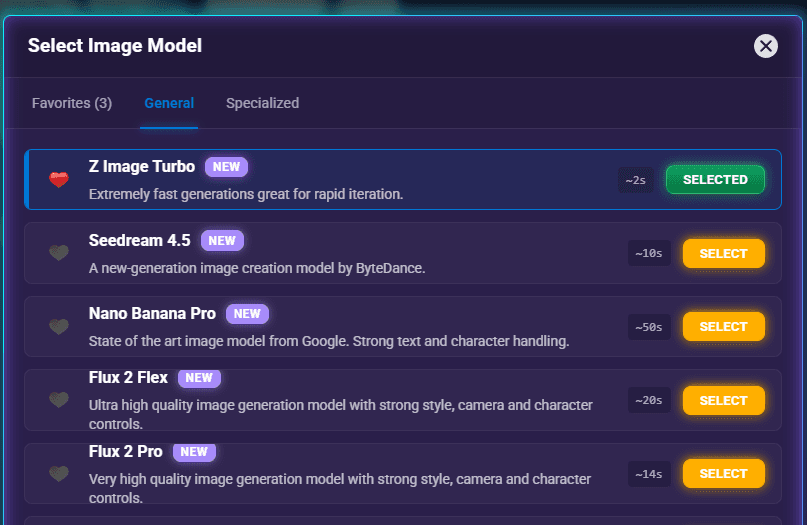Click the NEW badge beside Seedream 4.5

coord(222,240)
